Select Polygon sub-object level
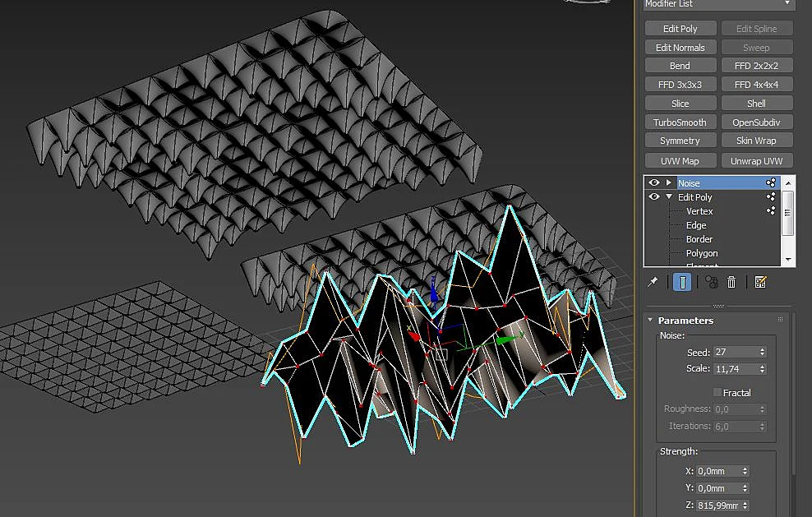This screenshot has width=812, height=517. (702, 253)
